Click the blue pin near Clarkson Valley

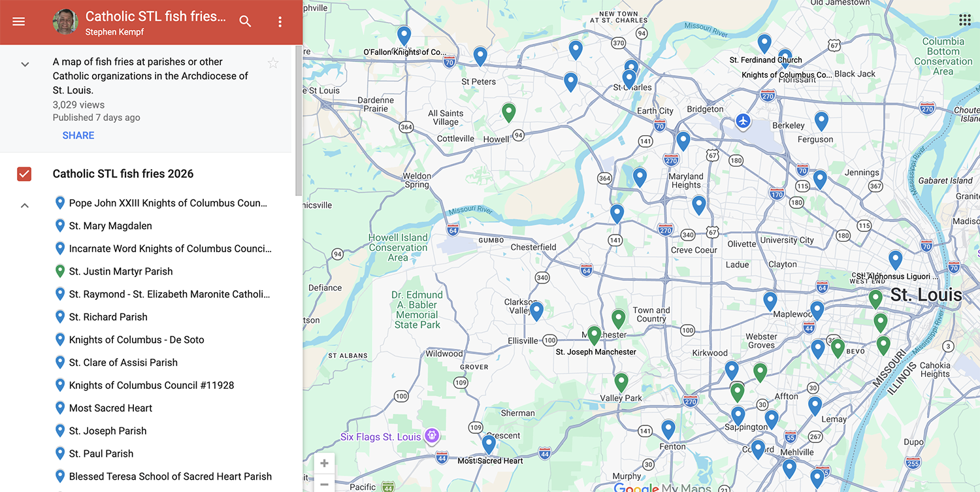pyautogui.click(x=536, y=311)
